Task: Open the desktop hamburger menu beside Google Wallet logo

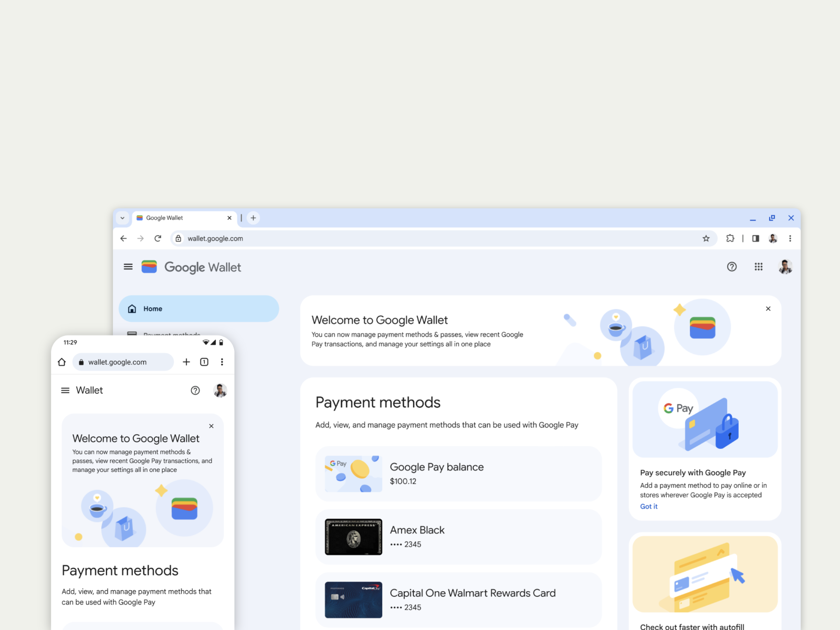Action: coord(128,267)
